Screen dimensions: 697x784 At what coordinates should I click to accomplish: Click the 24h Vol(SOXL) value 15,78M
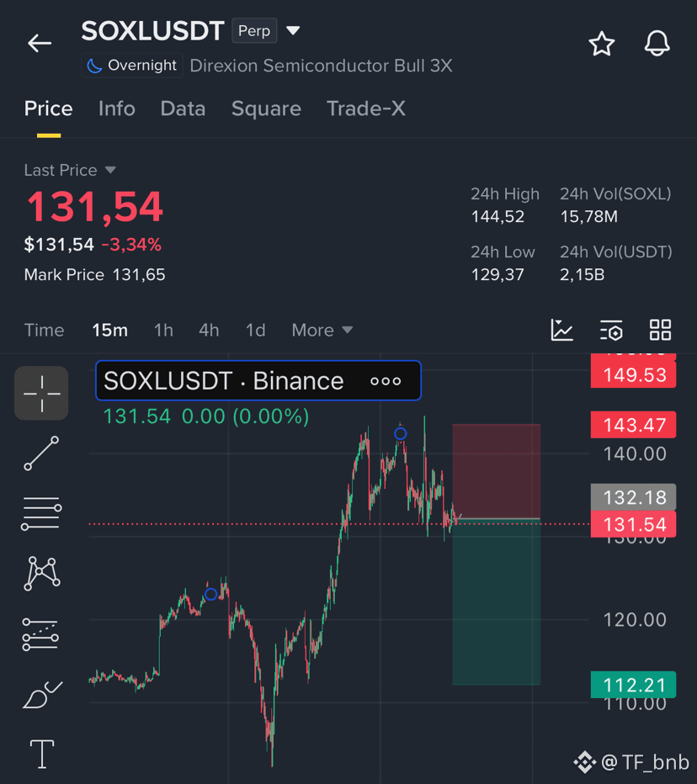click(x=589, y=216)
